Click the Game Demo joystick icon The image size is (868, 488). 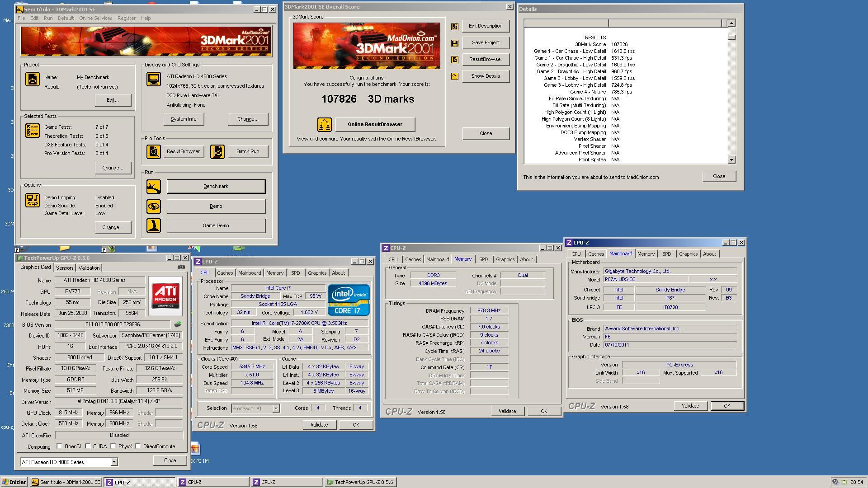[154, 225]
